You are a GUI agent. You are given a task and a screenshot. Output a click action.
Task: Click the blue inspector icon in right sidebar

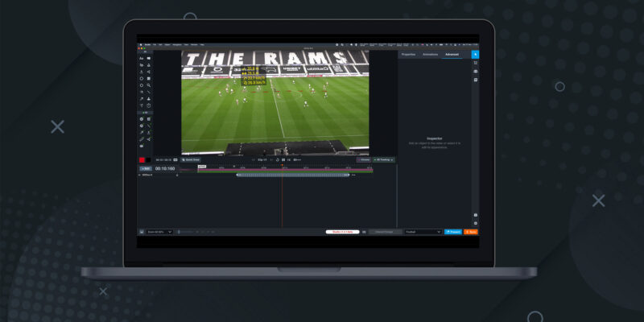(x=475, y=54)
